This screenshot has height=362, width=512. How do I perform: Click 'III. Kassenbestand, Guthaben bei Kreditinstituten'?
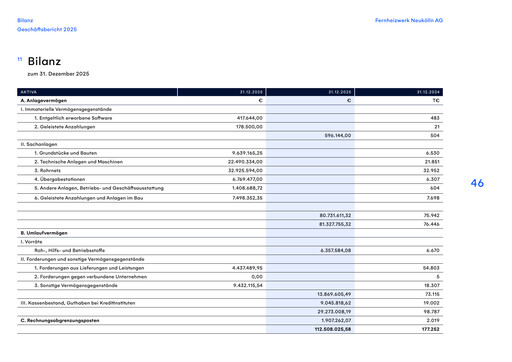78,303
